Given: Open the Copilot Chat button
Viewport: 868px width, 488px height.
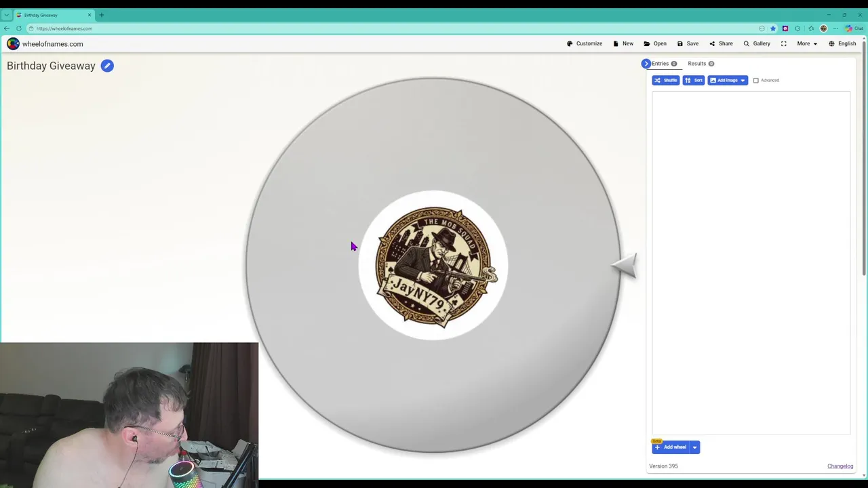Looking at the screenshot, I should pos(854,28).
